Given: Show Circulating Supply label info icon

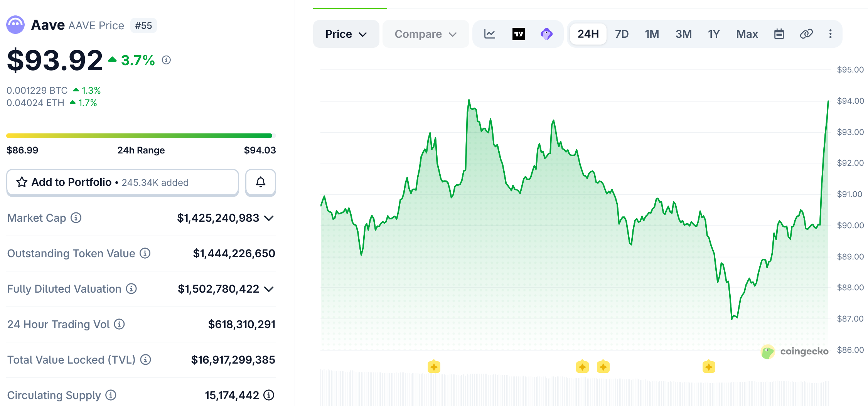Looking at the screenshot, I should (111, 395).
